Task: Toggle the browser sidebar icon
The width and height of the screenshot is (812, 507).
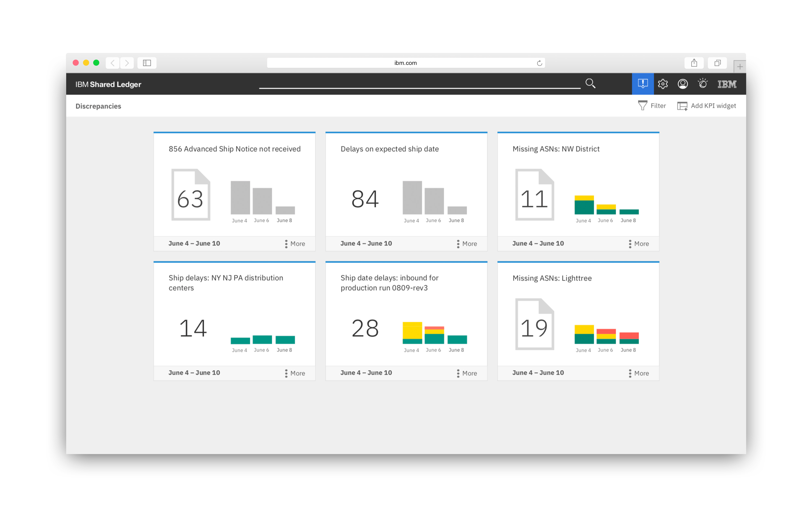Action: coord(147,63)
